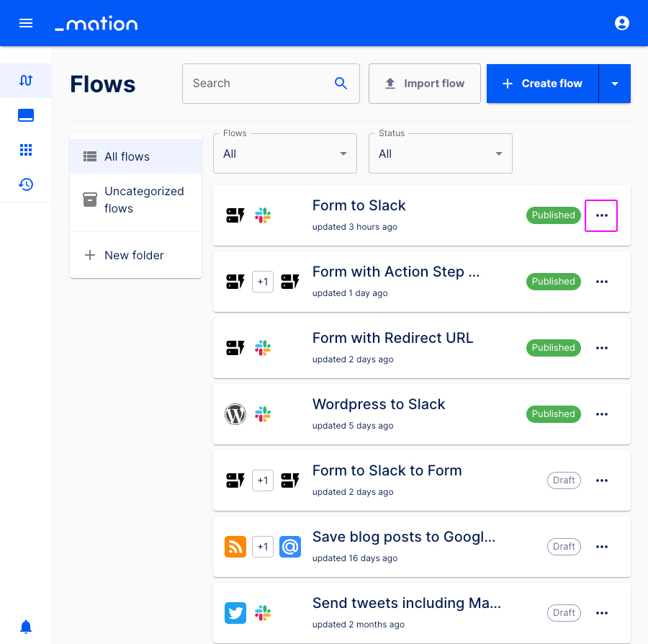Viewport: 648px width, 644px height.
Task: Click the Twitter icon on the tweets flow
Action: 235,612
